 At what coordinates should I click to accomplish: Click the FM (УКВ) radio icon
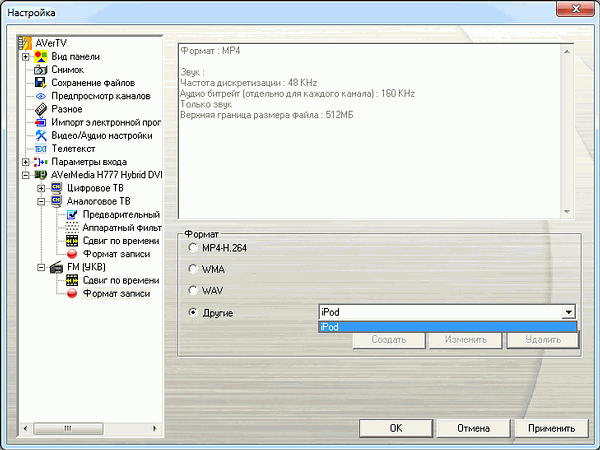pos(56,267)
